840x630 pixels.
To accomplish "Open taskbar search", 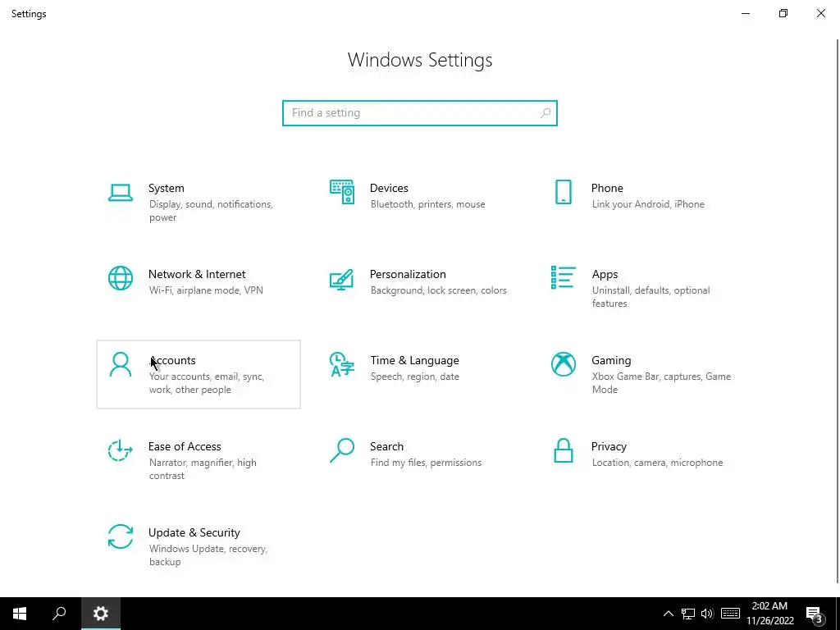I will coord(59,614).
